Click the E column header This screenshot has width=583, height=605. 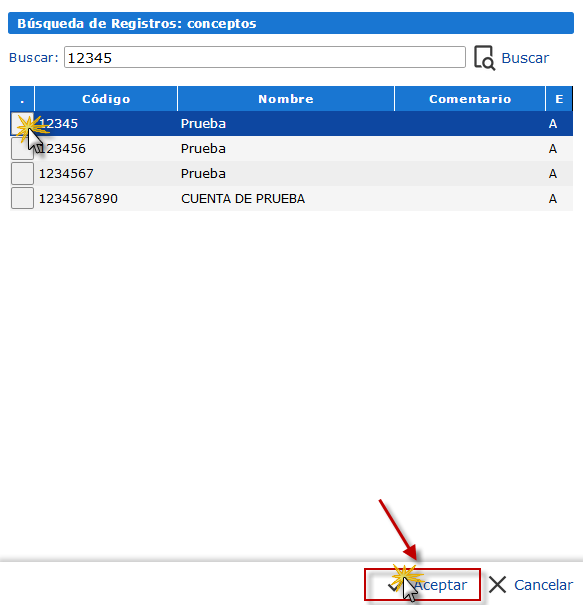pos(559,99)
